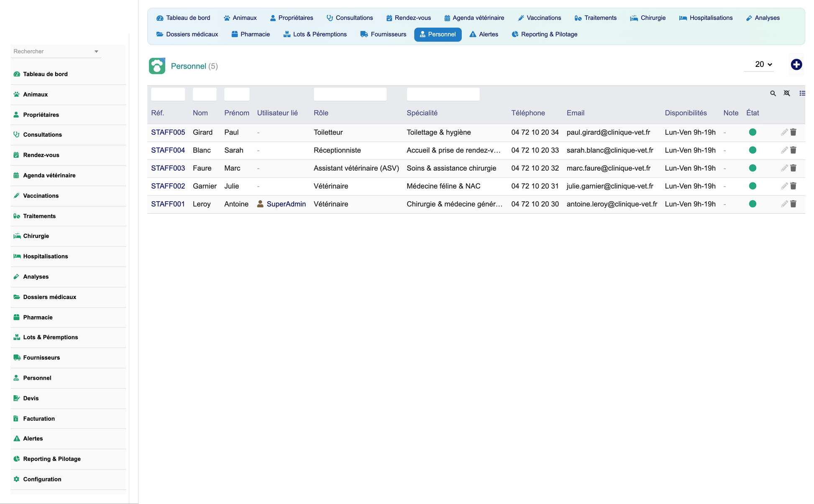The height and width of the screenshot is (504, 814).
Task: Open the STAFF002 reference link
Action: click(x=168, y=186)
